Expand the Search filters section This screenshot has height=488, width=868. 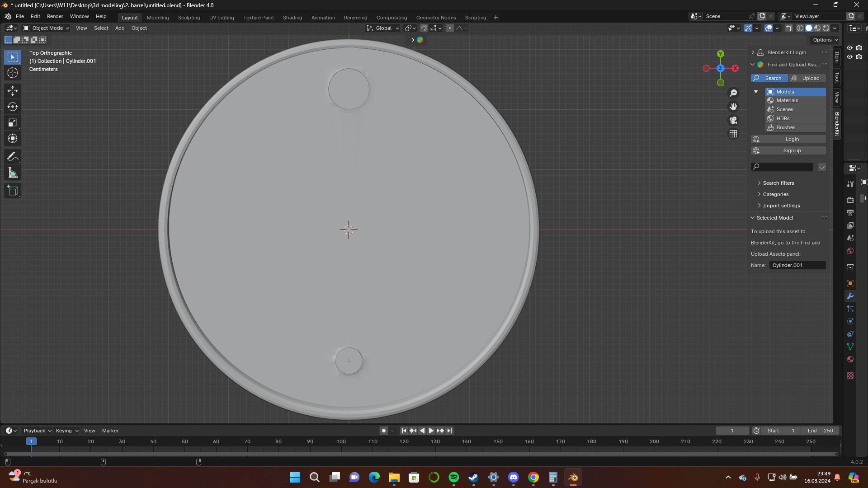pos(778,183)
